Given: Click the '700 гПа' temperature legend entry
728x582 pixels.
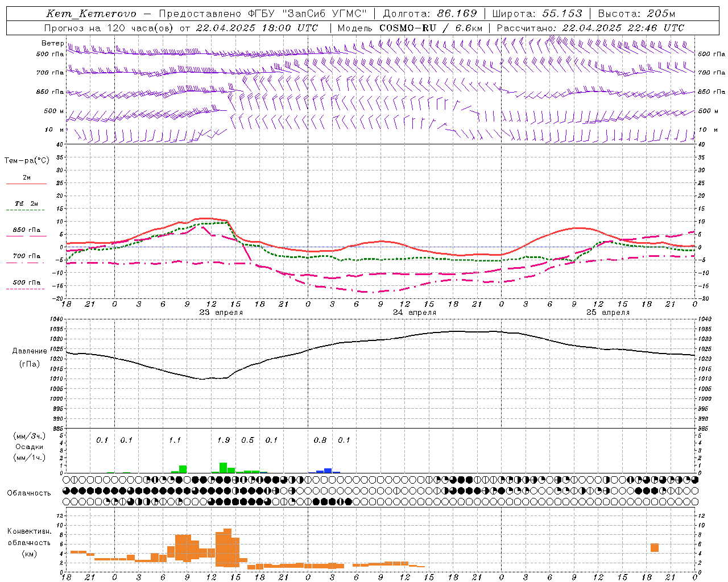Looking at the screenshot, I should pos(27,256).
